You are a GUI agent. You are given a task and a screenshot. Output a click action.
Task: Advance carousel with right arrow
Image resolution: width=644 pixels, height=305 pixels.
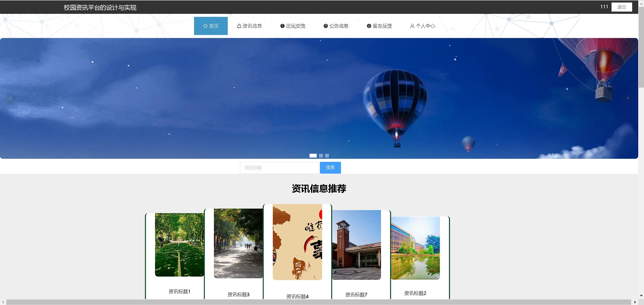[628, 98]
